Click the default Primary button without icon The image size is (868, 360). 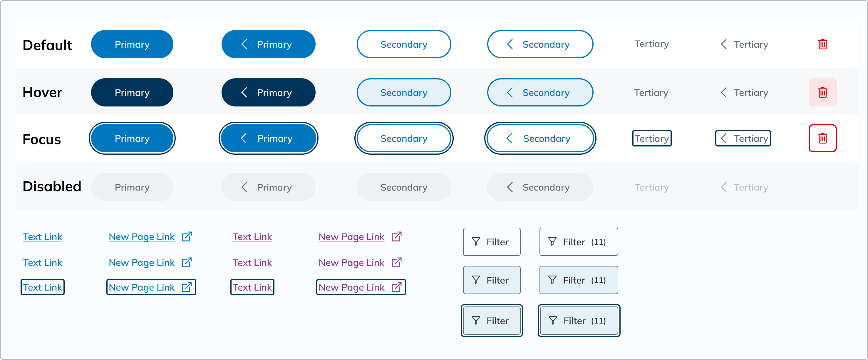pos(132,44)
